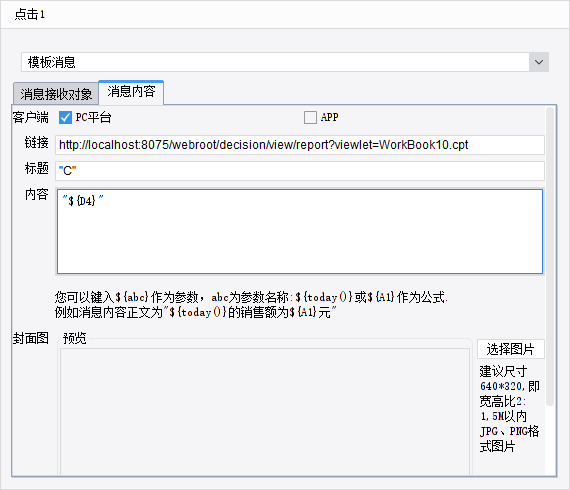Click the 标题 input field containing "C"
Screen dimensions: 570x490
click(x=300, y=171)
